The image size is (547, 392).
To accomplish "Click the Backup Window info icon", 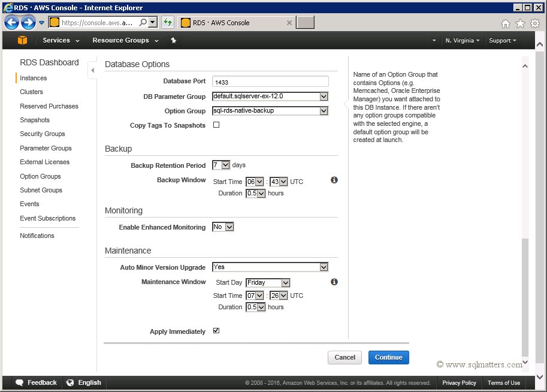I will 334,180.
